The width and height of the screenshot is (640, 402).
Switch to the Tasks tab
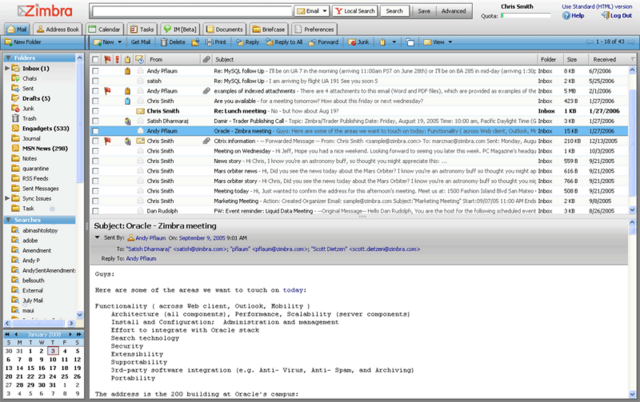point(142,29)
